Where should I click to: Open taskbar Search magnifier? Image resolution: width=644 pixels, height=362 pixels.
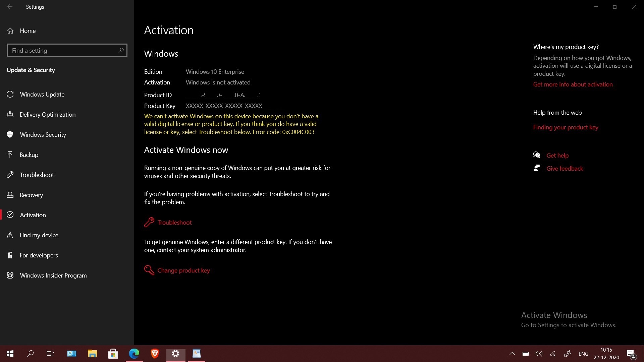coord(30,353)
